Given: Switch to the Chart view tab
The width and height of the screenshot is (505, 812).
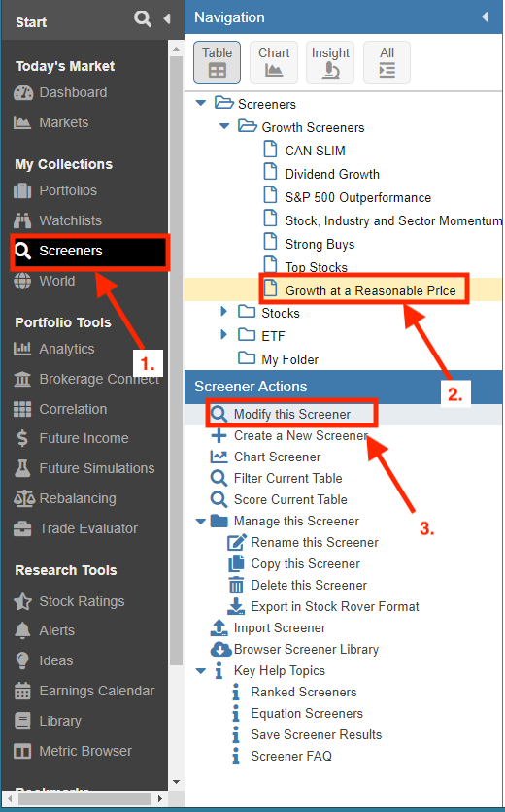Looking at the screenshot, I should pyautogui.click(x=274, y=62).
